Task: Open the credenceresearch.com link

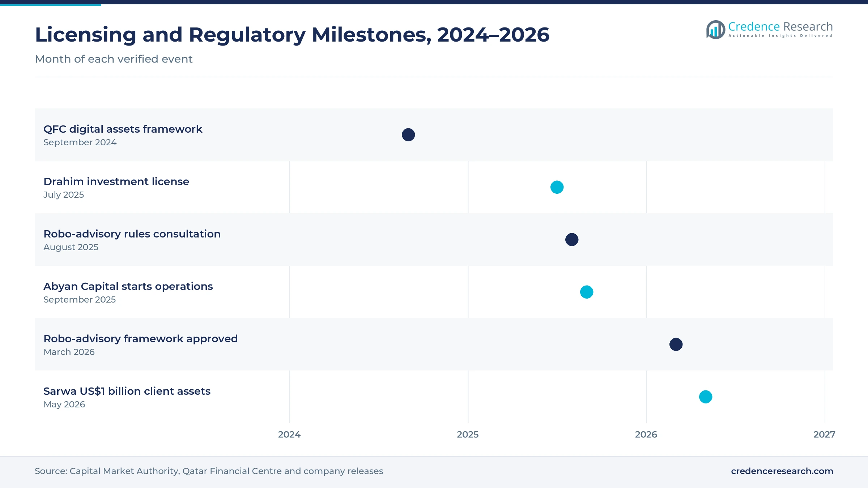Action: [782, 471]
